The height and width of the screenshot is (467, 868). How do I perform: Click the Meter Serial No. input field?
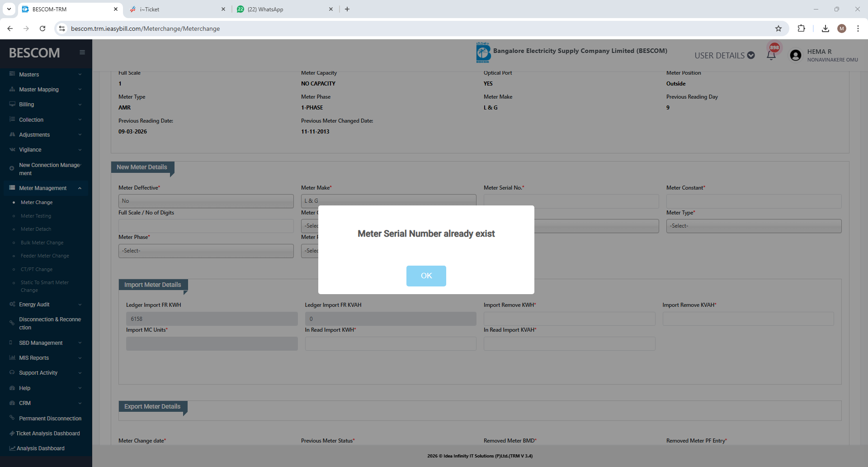[x=571, y=201]
